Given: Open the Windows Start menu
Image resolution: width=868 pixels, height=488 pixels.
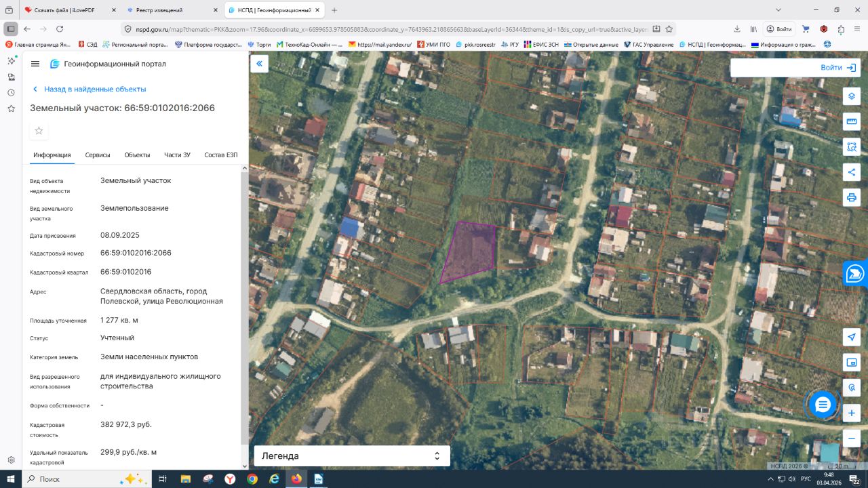Looking at the screenshot, I should pos(11,479).
